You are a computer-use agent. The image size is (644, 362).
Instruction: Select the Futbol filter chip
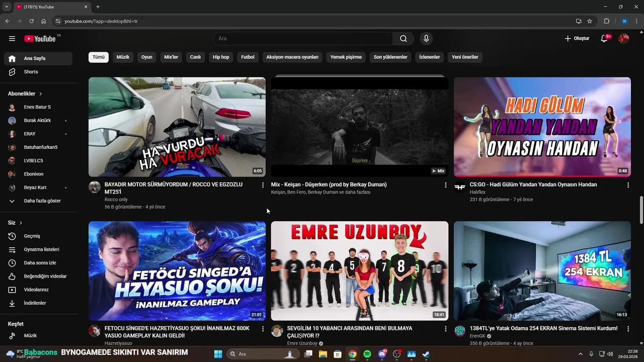pos(248,57)
